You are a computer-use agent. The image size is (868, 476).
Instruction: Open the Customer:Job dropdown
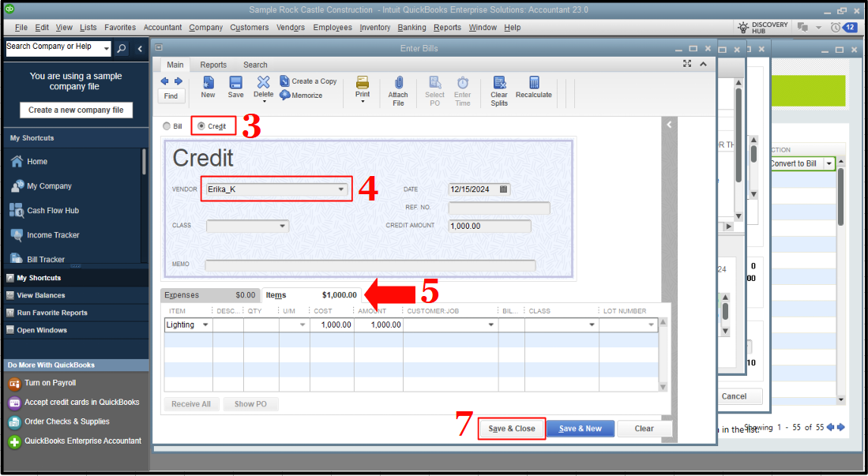(x=491, y=325)
